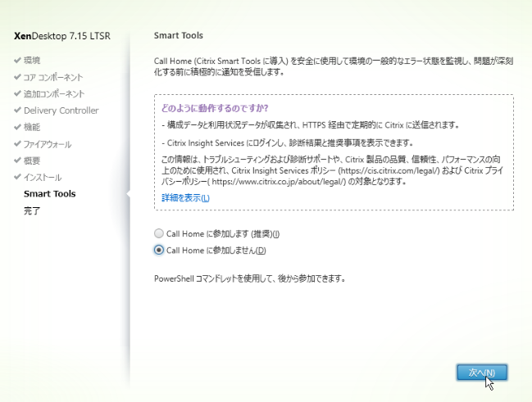Click the checkmark icon beside 追加コンポーネント
The image size is (532, 402).
coord(18,93)
